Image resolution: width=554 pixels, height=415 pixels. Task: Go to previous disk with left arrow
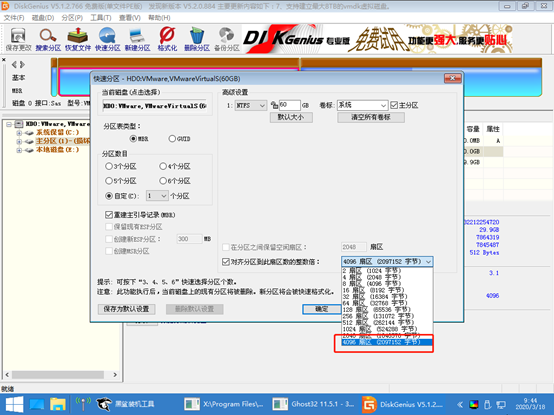pos(14,65)
